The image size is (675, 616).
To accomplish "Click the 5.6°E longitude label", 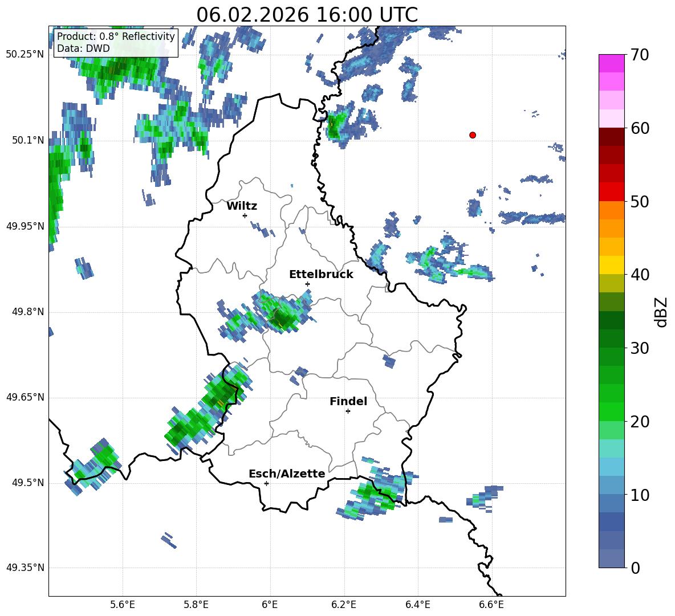I will [x=123, y=605].
